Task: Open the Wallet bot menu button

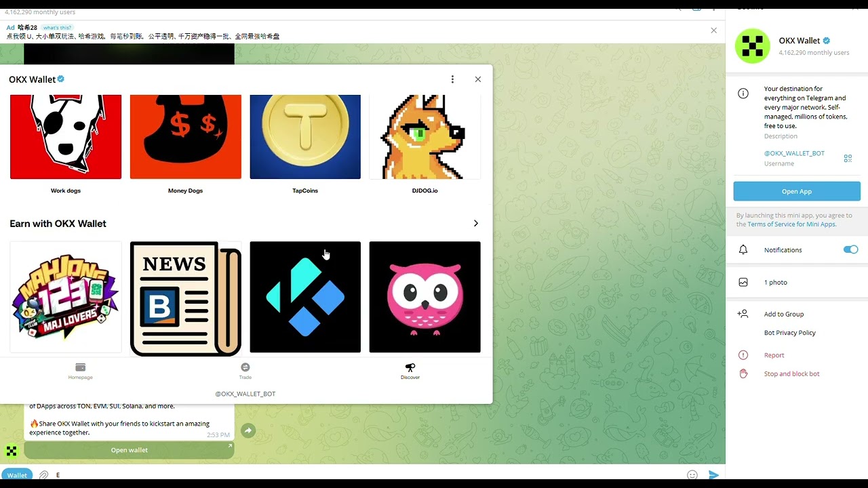Action: [x=17, y=475]
